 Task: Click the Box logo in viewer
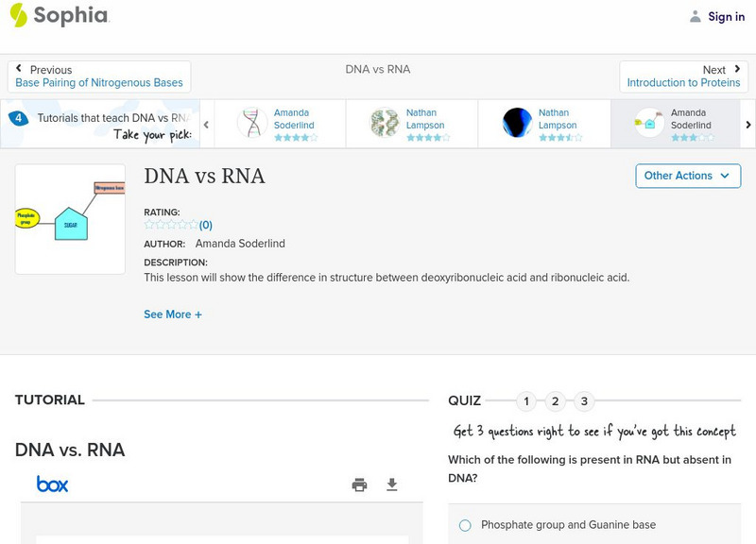52,484
